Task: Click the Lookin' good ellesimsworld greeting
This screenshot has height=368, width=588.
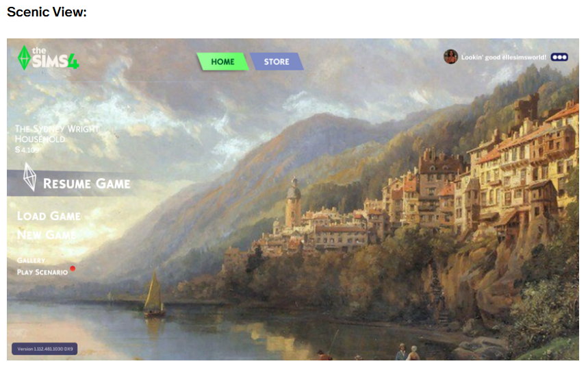Action: [504, 57]
